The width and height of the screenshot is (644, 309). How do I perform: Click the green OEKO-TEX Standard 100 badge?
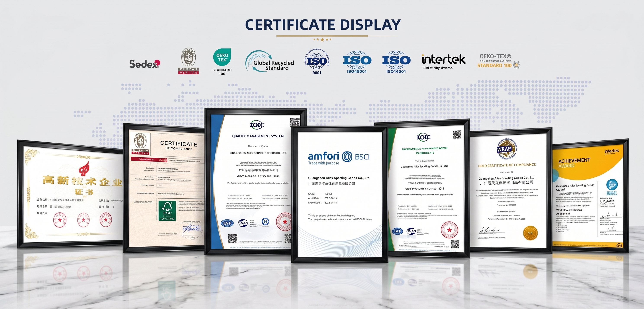222,62
